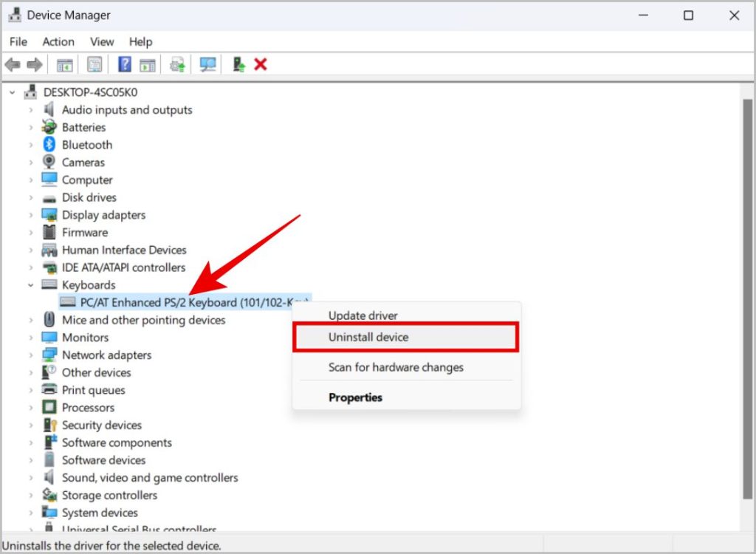Screen dimensions: 756x554
Task: Expand Software components chevron
Action: [x=31, y=442]
